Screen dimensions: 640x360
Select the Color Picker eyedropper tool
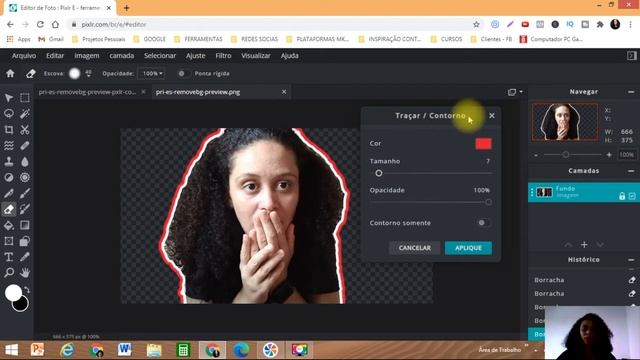(25, 257)
